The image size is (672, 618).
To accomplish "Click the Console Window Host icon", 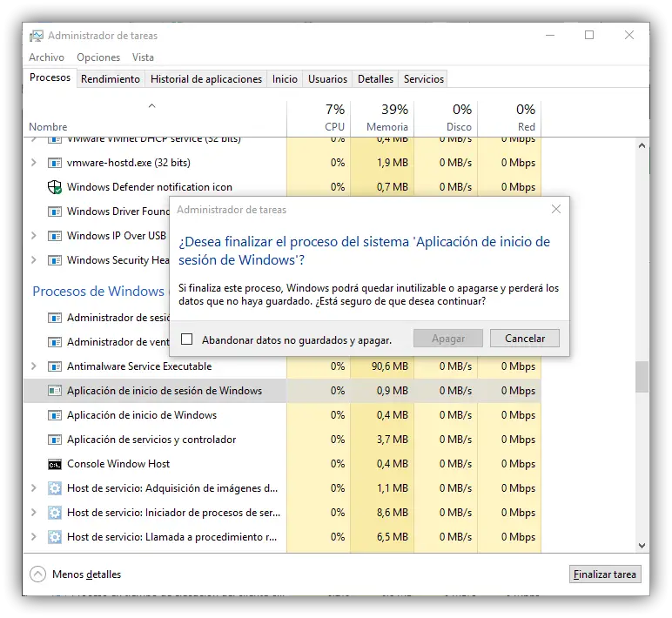I will 55,465.
